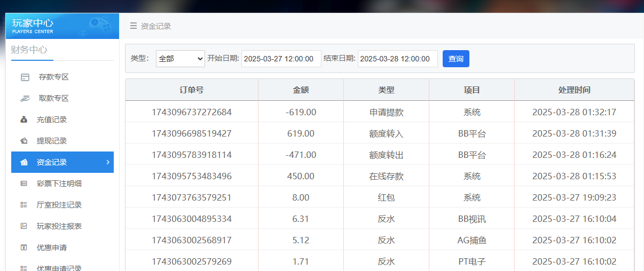Expand the 资金记录 chevron arrow
This screenshot has width=644, height=271.
click(x=107, y=162)
